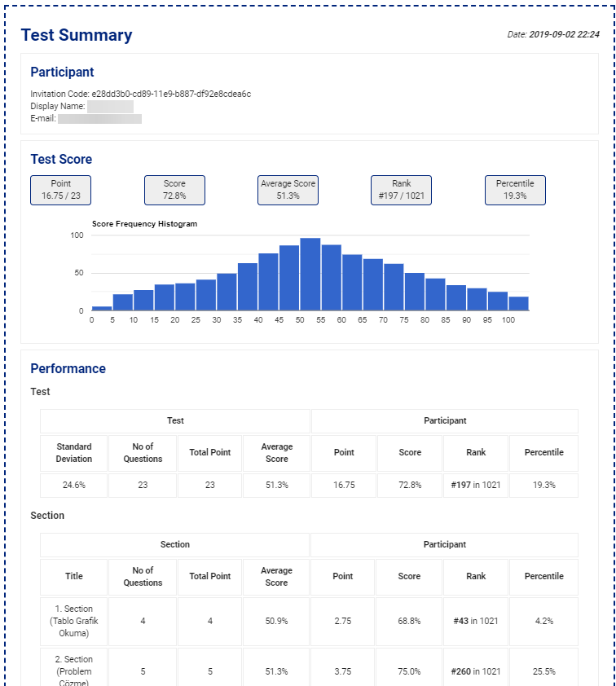
Task: Click the last histogram bar at 100
Action: point(518,303)
